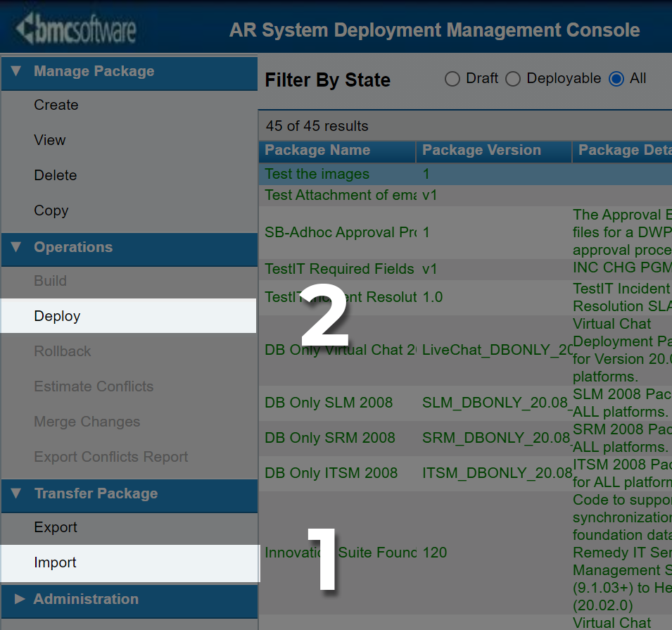Select the DB Only ITSM 2008 package
This screenshot has height=630, width=672.
click(331, 474)
